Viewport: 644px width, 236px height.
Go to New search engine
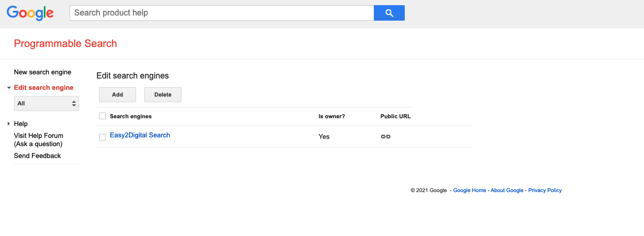(42, 72)
